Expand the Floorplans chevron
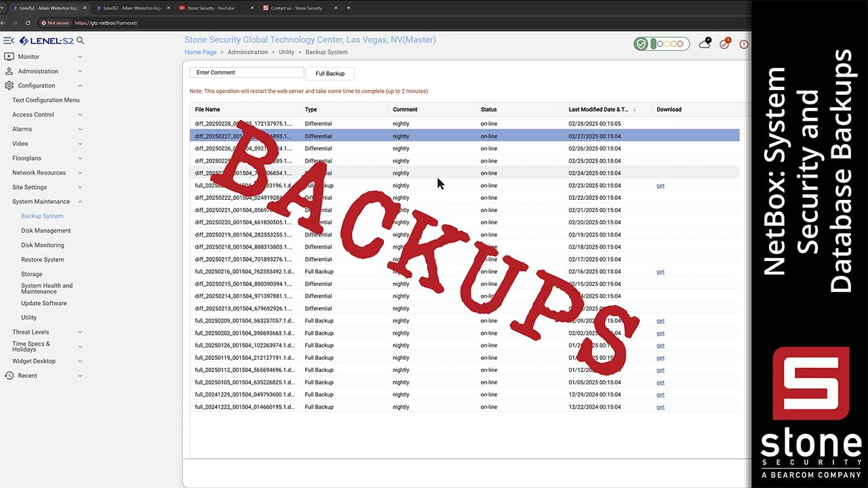This screenshot has width=868, height=488. click(x=80, y=159)
